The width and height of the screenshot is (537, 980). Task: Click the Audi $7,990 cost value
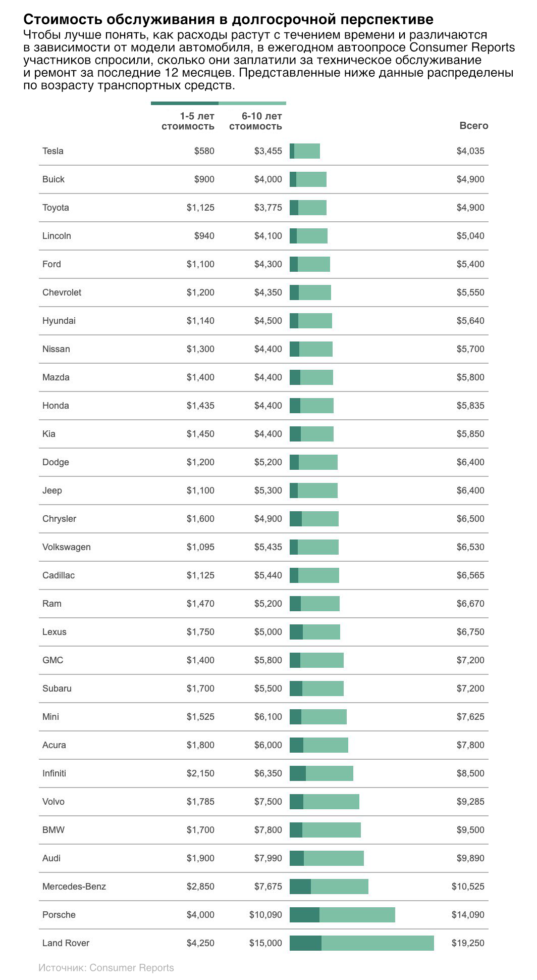[x=268, y=858]
